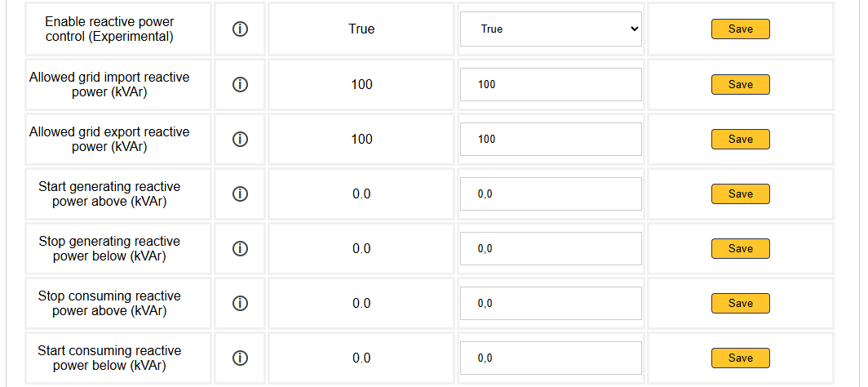The height and width of the screenshot is (387, 868).
Task: Click info icon for Enable reactive power control
Action: [240, 29]
